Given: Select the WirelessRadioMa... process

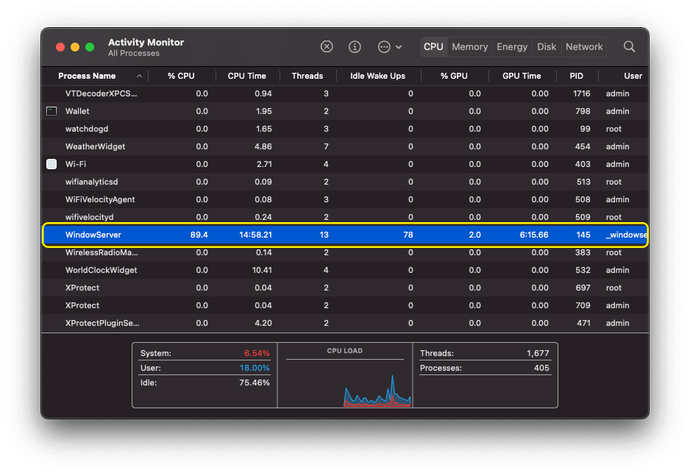Looking at the screenshot, I should pyautogui.click(x=345, y=253).
